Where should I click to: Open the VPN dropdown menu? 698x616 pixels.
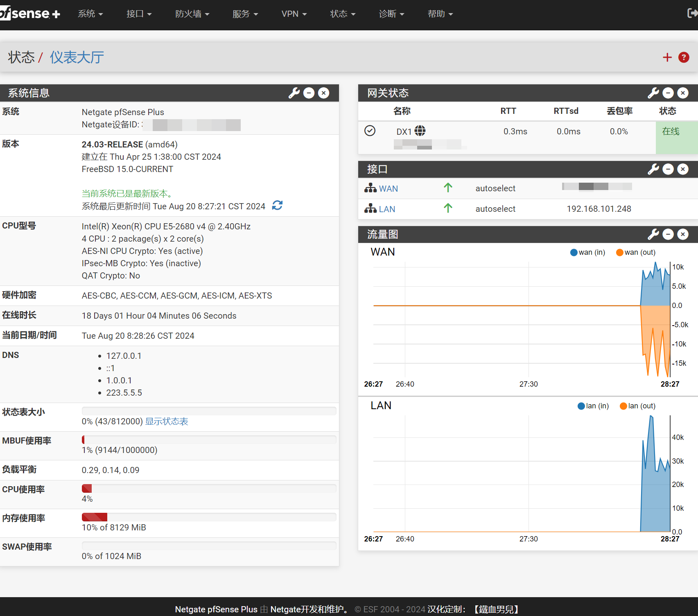click(294, 14)
